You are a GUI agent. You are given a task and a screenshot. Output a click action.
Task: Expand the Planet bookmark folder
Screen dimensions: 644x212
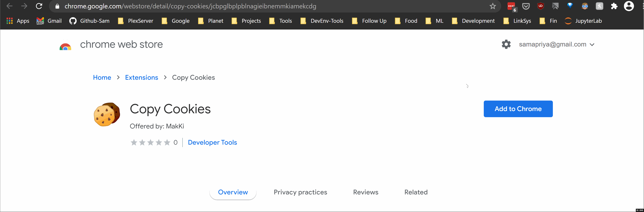point(211,21)
